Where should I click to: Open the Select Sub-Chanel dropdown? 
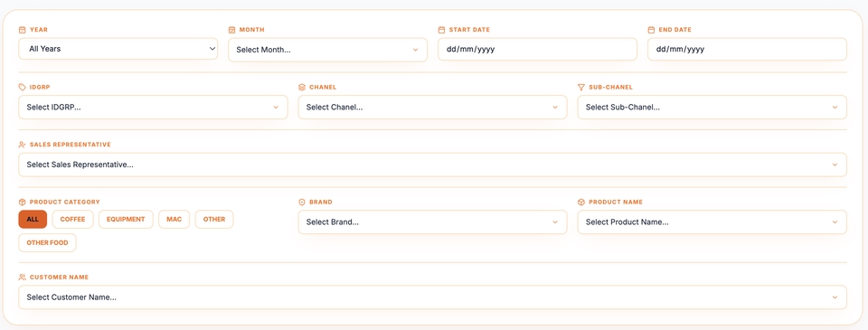click(x=712, y=108)
